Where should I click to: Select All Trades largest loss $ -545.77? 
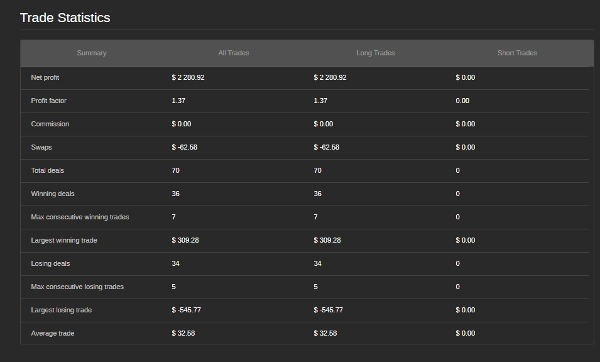click(186, 310)
